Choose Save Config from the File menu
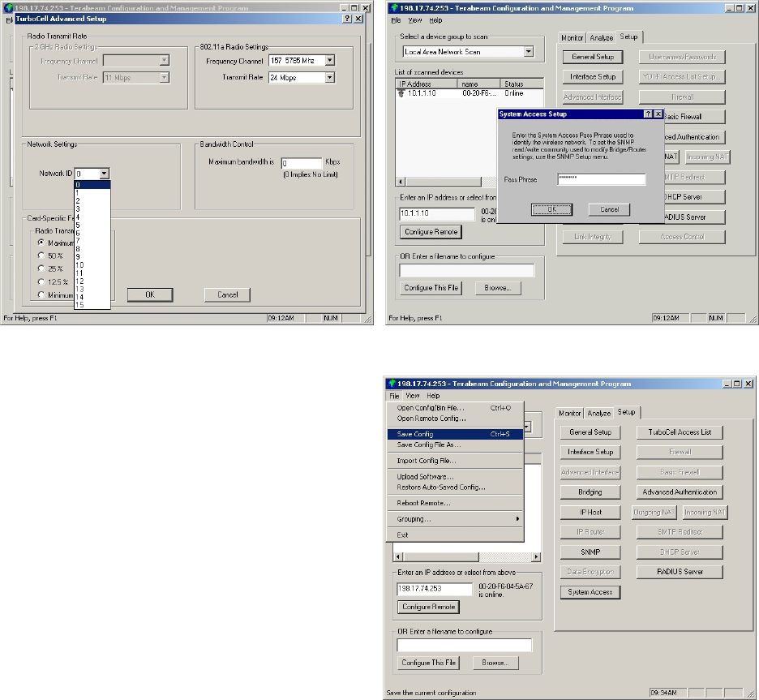This screenshot has width=759, height=700. (x=455, y=434)
